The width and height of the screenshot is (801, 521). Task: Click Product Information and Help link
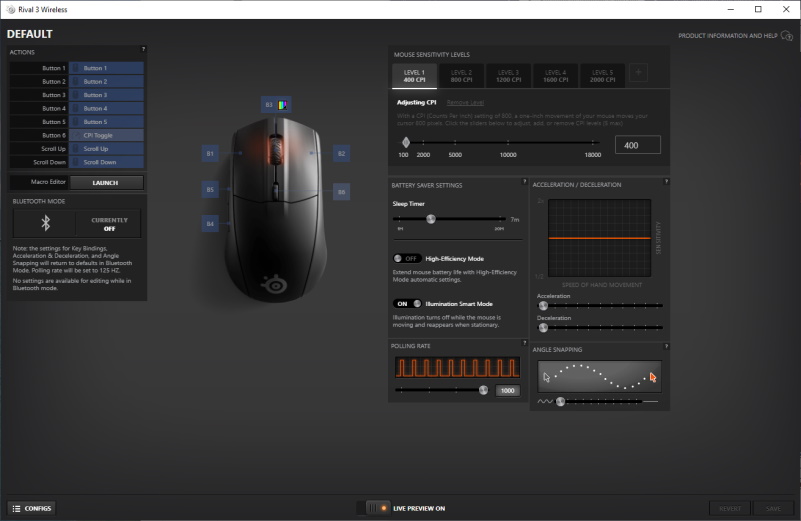click(727, 36)
